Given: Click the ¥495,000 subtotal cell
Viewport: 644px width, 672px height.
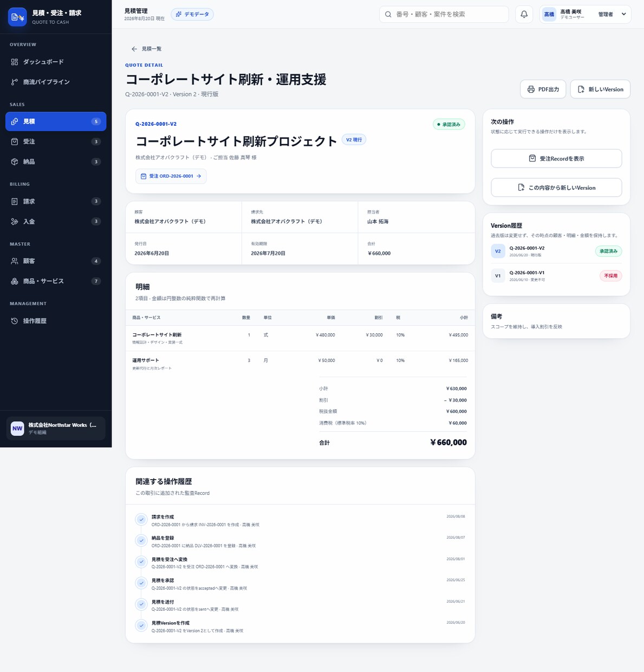Looking at the screenshot, I should tap(458, 335).
